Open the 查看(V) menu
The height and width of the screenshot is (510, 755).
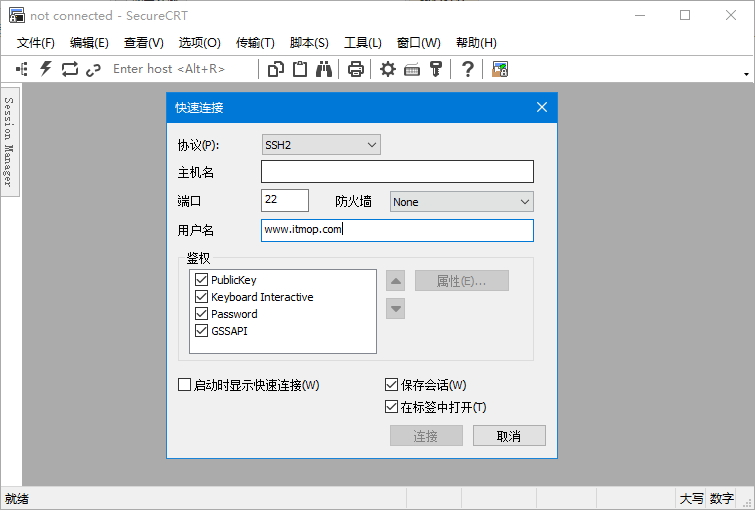[143, 43]
